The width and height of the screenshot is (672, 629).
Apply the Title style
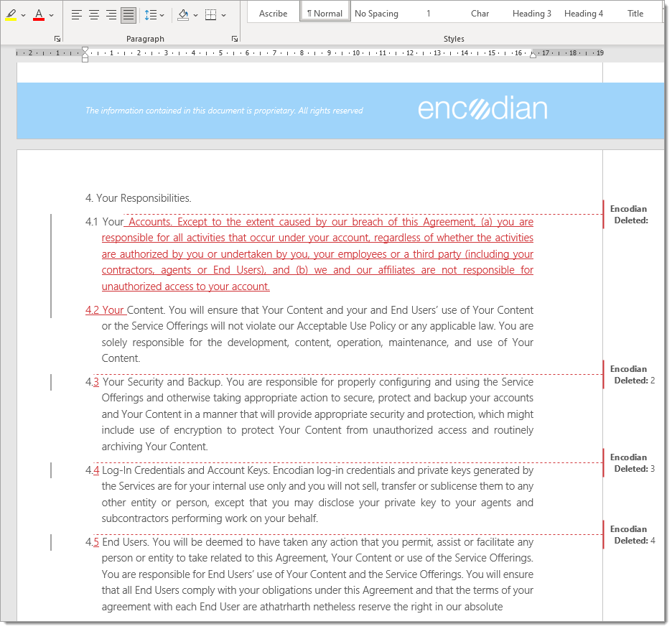click(x=635, y=14)
